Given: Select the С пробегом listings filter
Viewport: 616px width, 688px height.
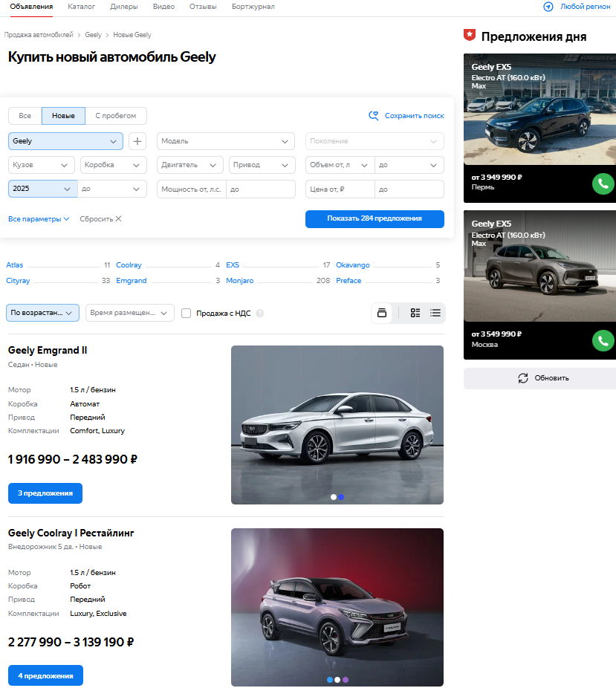Looking at the screenshot, I should 116,116.
